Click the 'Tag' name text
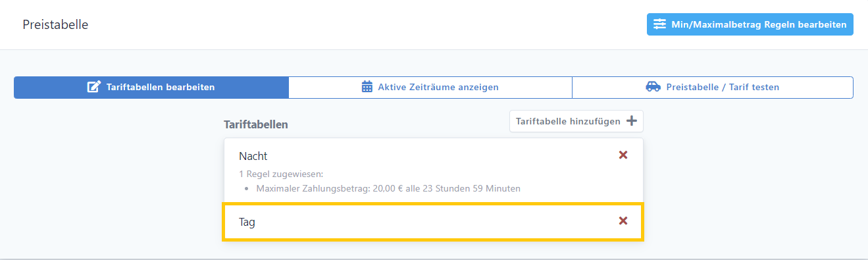 (x=247, y=222)
